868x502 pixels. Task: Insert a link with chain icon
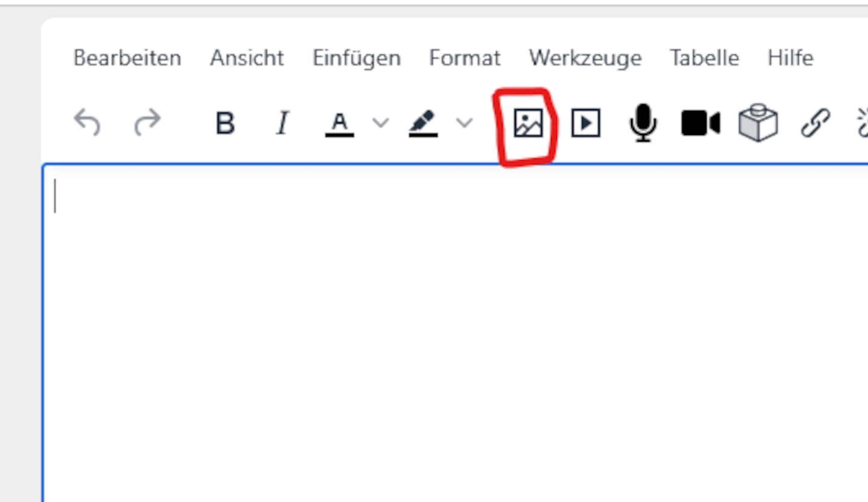(816, 124)
